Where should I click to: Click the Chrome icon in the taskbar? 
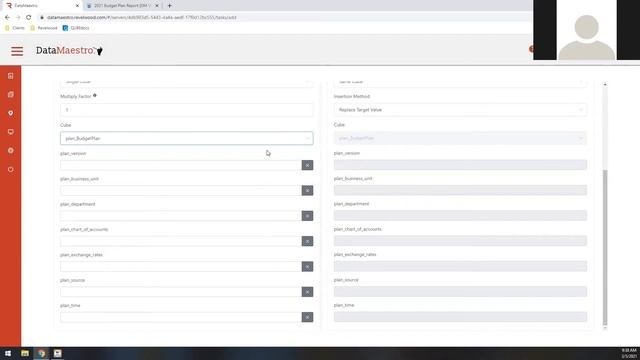point(41,353)
